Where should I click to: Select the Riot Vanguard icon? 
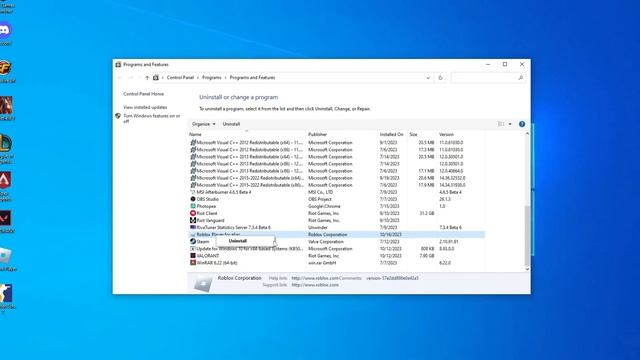click(x=193, y=220)
